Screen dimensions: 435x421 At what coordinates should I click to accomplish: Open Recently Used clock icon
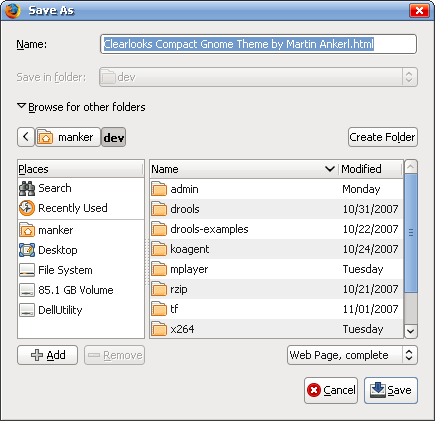(x=27, y=208)
